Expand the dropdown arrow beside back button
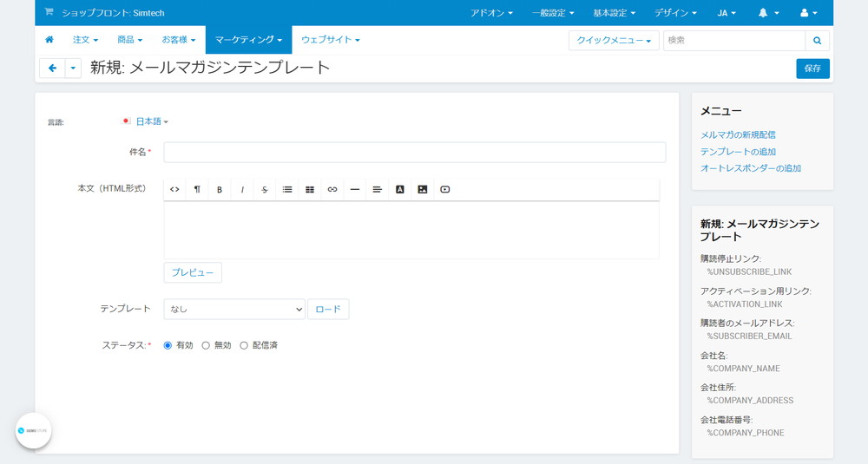 pos(73,68)
